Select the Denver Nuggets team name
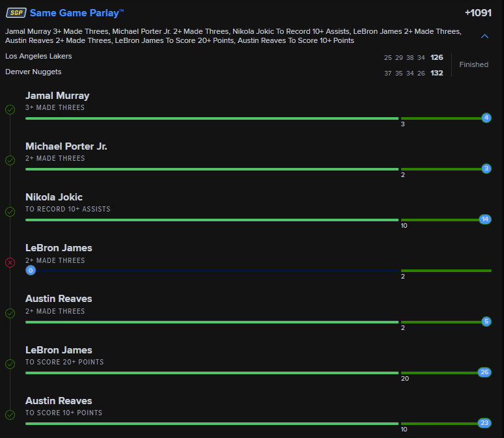Screen dimensions: 504x438 33,72
